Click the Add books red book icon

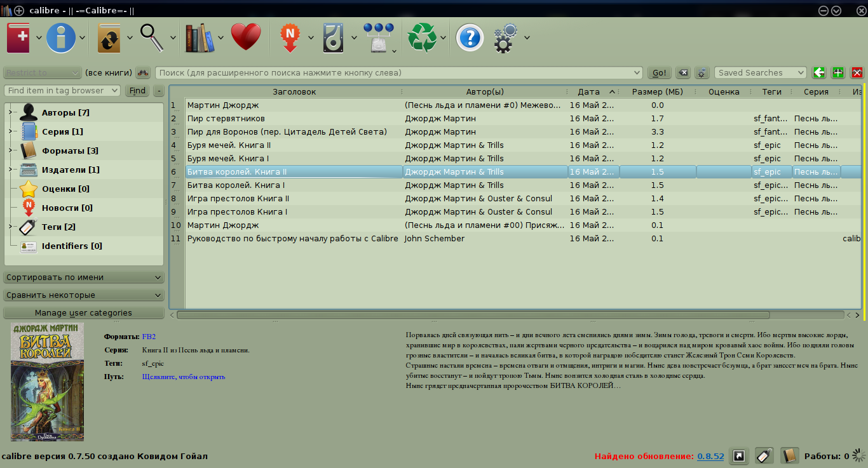[18, 37]
